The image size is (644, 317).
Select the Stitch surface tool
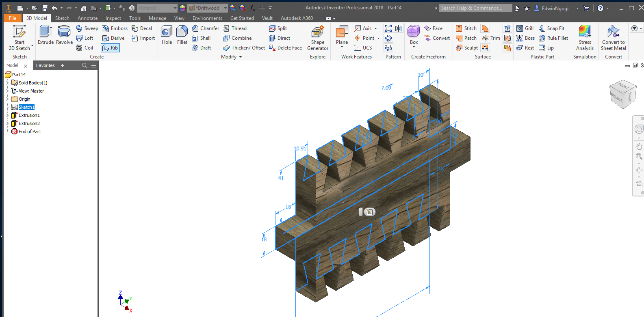point(466,28)
